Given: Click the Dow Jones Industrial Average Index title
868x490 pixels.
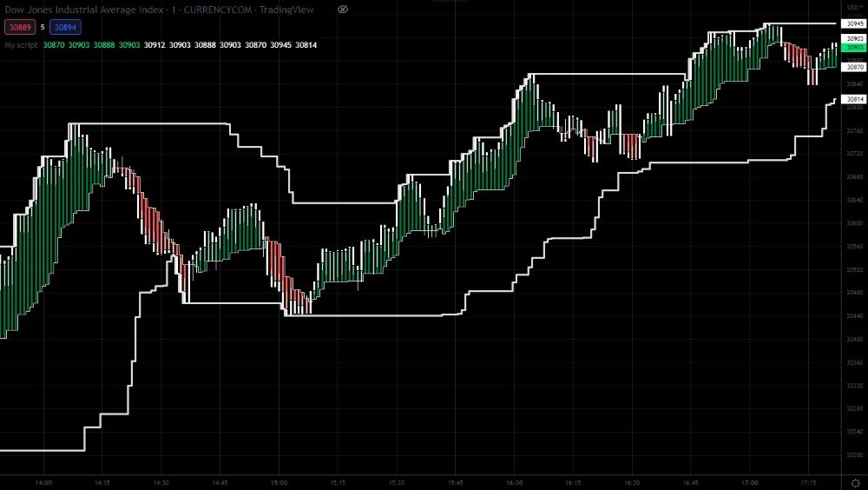Looking at the screenshot, I should coord(84,10).
